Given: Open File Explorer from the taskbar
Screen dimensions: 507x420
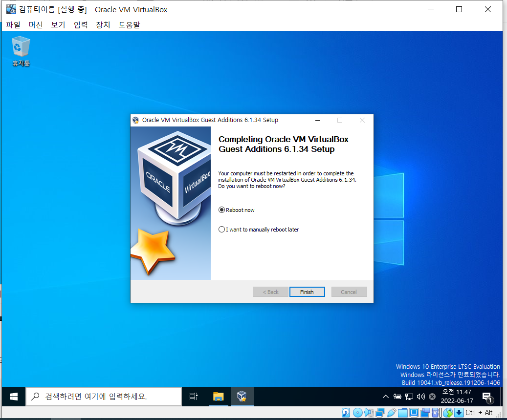Looking at the screenshot, I should 218,397.
